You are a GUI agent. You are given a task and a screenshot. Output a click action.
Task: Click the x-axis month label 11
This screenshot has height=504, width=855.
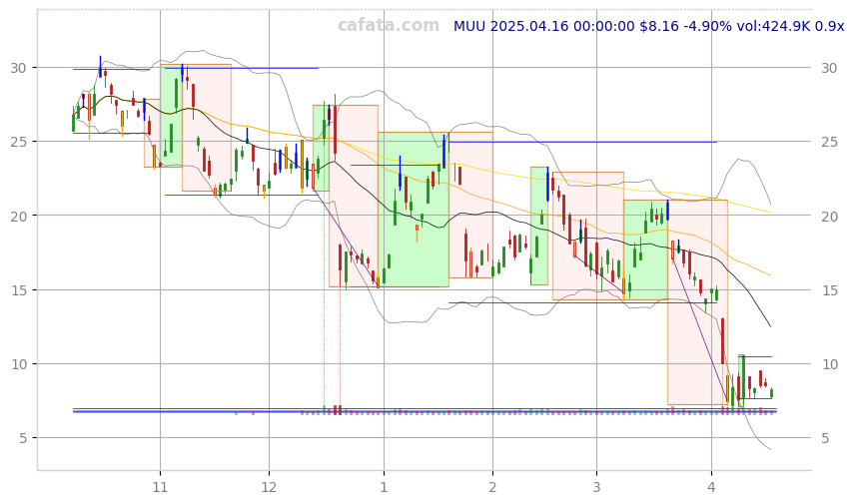tap(160, 487)
